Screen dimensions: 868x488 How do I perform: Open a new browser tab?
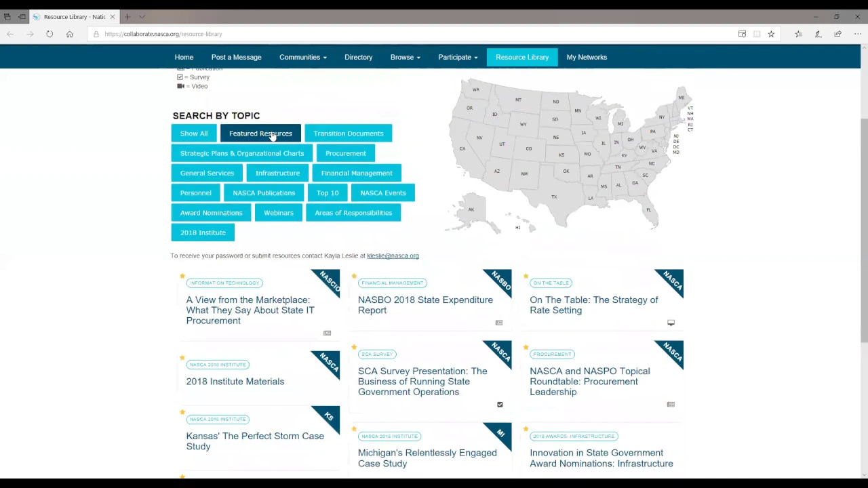(127, 16)
